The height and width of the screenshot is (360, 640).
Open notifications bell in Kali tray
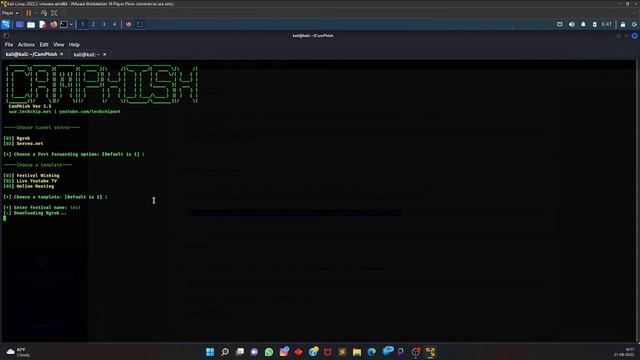pos(583,24)
